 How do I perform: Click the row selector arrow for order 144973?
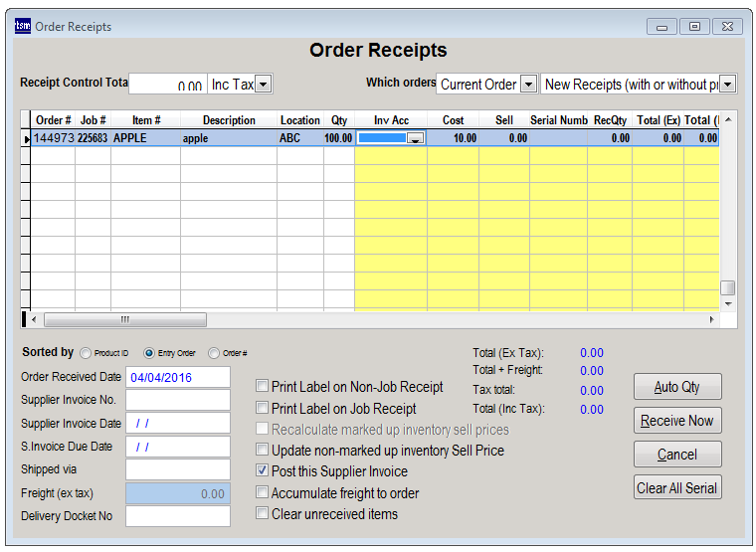(26, 139)
